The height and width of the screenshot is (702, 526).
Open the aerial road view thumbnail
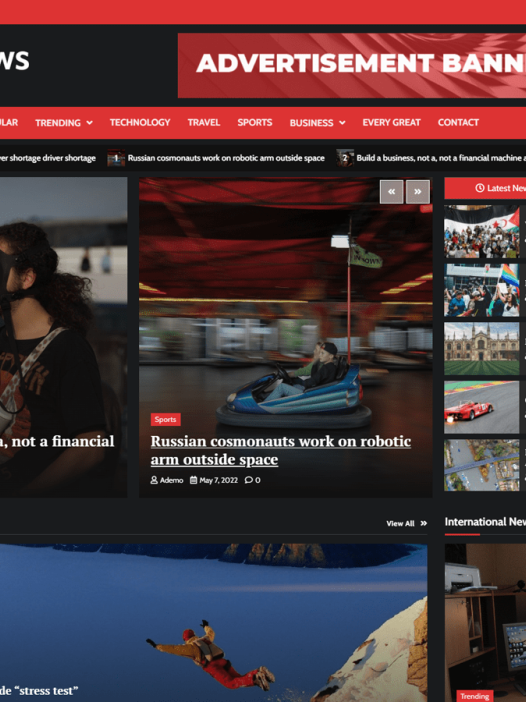point(482,465)
